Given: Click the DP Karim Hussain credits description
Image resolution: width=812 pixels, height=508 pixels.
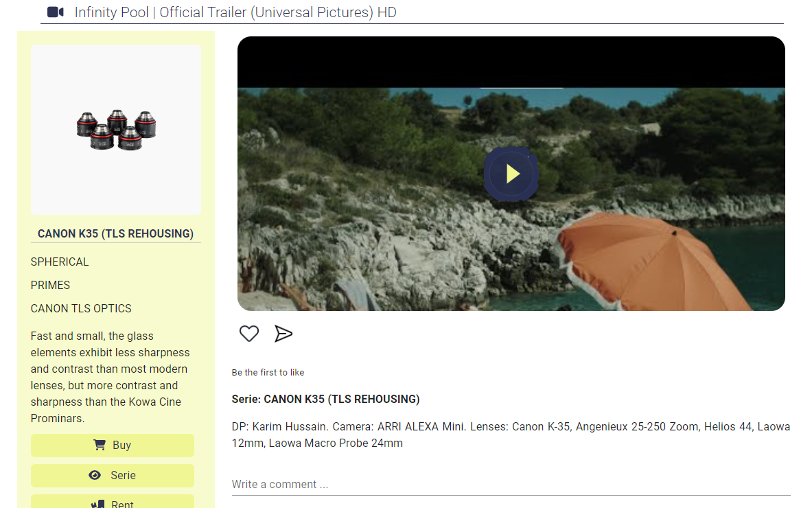Looking at the screenshot, I should tap(511, 435).
